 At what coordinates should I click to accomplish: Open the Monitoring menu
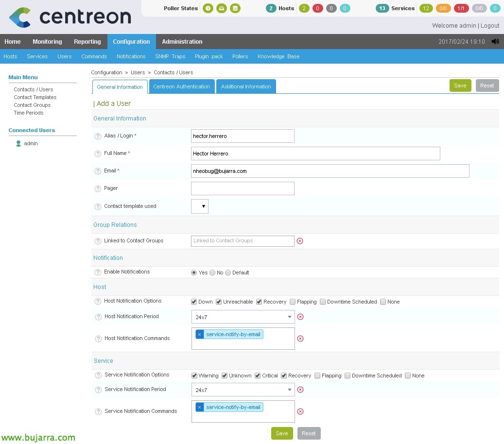click(47, 42)
